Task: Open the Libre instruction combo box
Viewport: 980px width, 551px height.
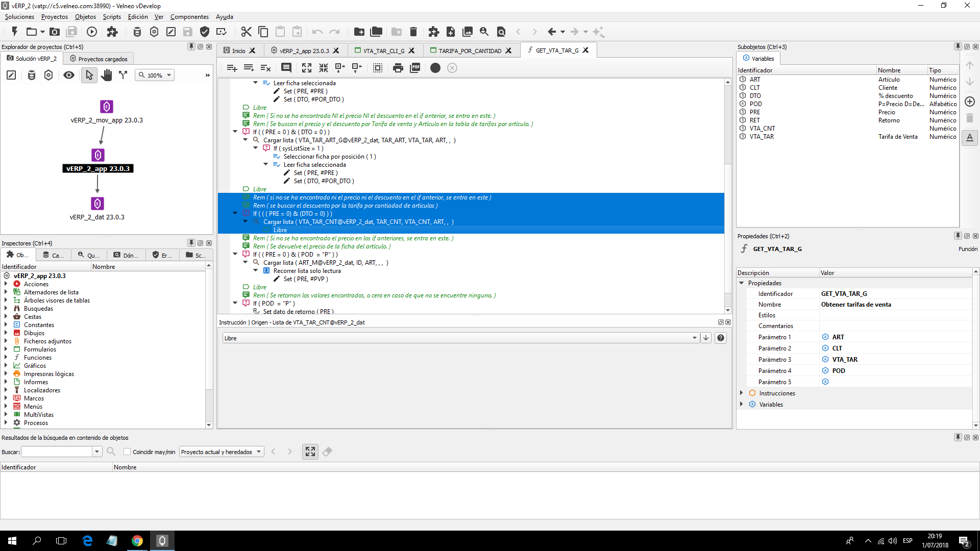Action: point(460,338)
